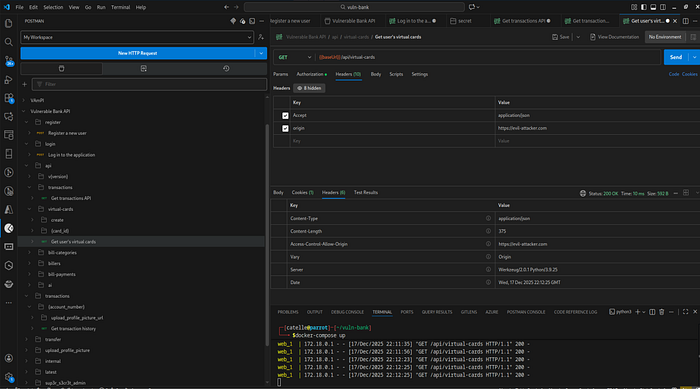Image resolution: width=700 pixels, height=389 pixels.
Task: Kill the terminal with the trash icon
Action: 662,312
